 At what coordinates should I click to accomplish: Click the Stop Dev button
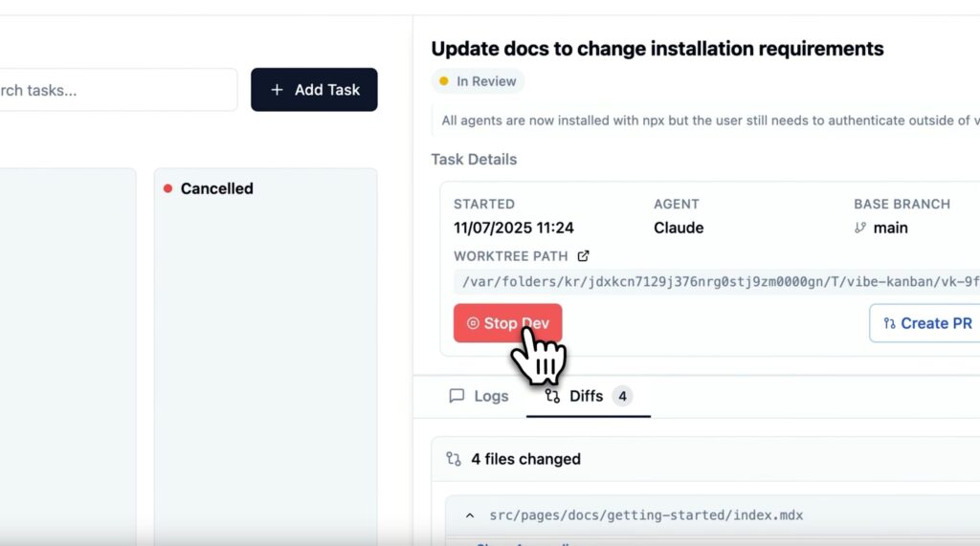[507, 323]
